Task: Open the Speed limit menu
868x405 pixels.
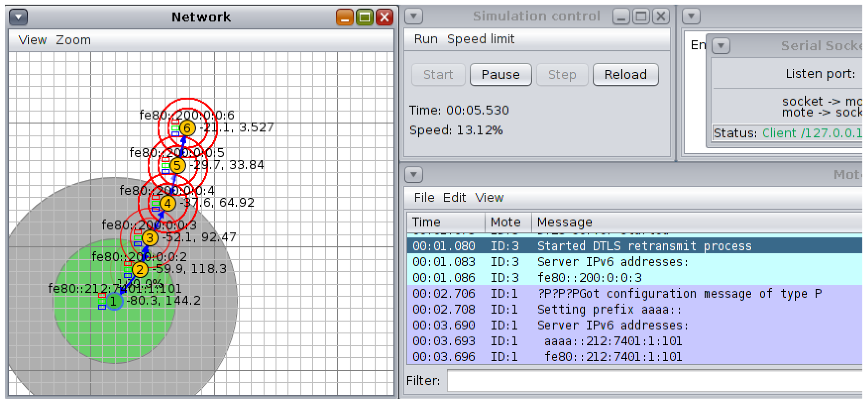Action: [x=480, y=39]
